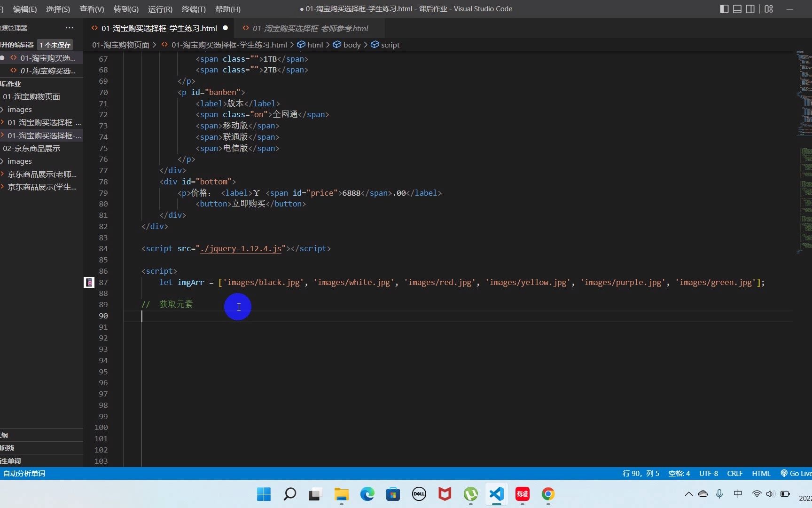Expand images folder under 淘宝购物页面

coord(41,109)
